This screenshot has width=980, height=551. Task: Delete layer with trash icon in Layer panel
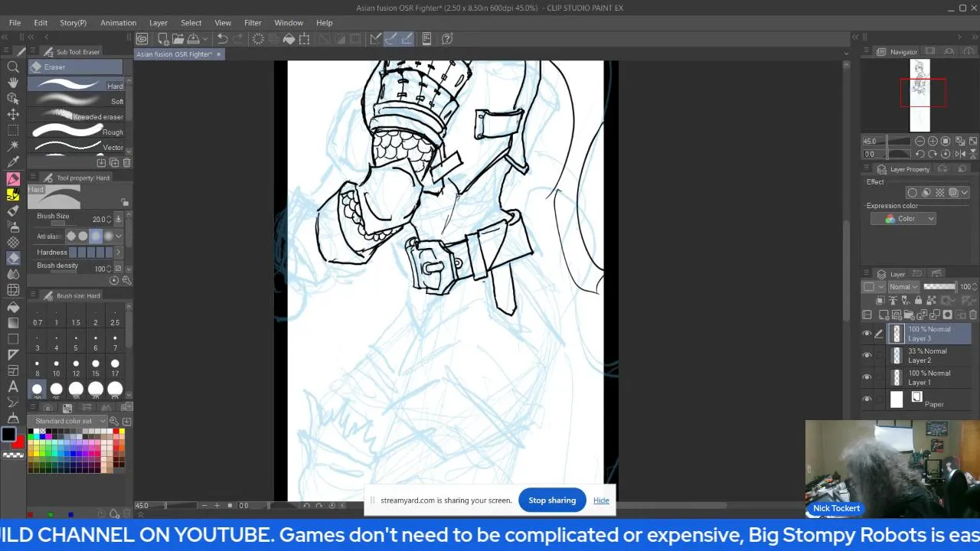pos(973,315)
